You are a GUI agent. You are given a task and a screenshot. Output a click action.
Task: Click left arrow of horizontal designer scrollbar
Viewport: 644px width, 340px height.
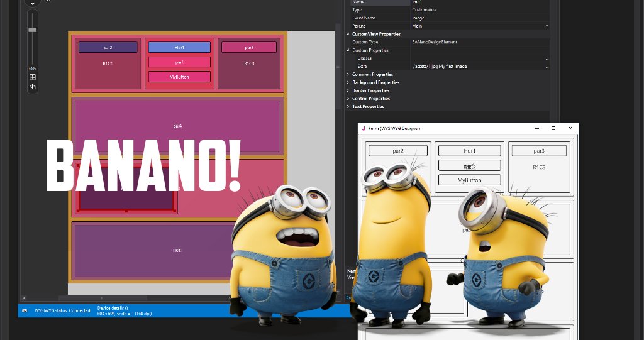click(x=24, y=298)
